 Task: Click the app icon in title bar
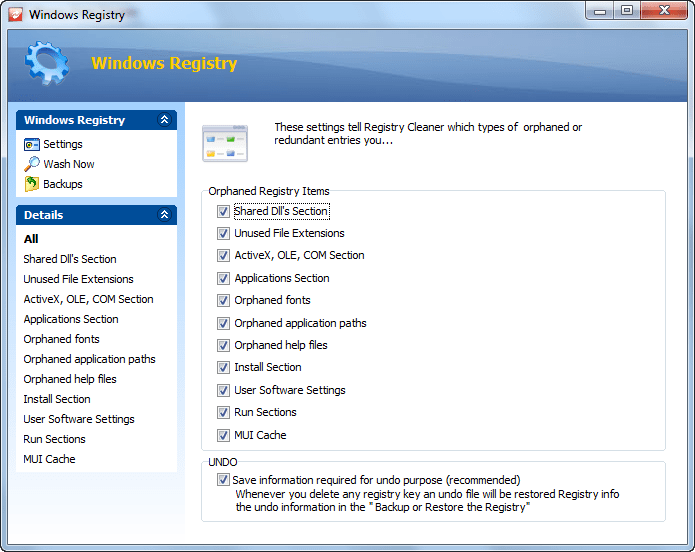[16, 15]
